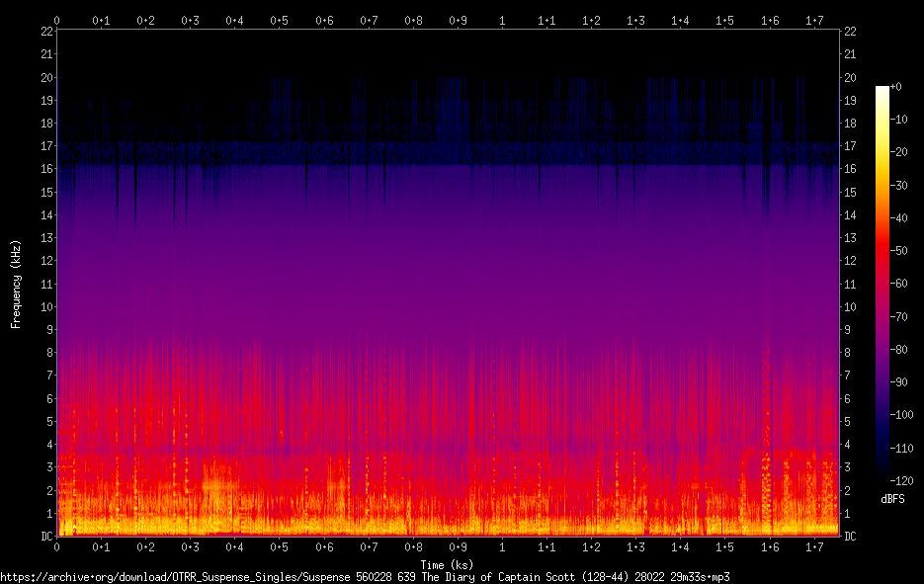Click the archive.org URL text at bottom
This screenshot has height=584, width=924.
[x=365, y=577]
